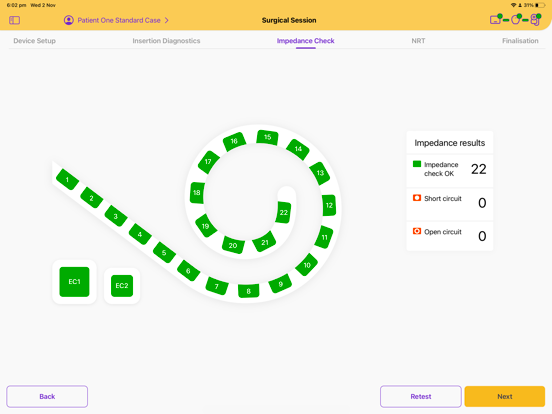Select electrode 10 on the array

pyautogui.click(x=307, y=265)
